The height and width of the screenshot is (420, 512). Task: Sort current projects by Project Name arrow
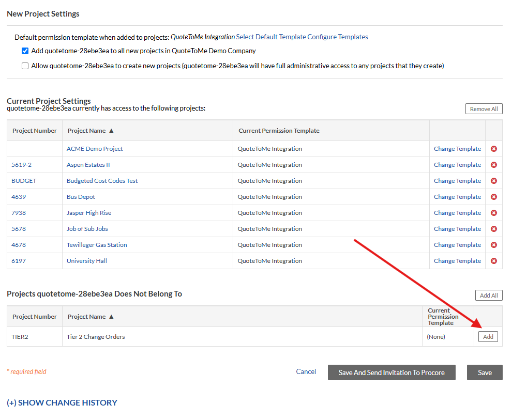111,130
